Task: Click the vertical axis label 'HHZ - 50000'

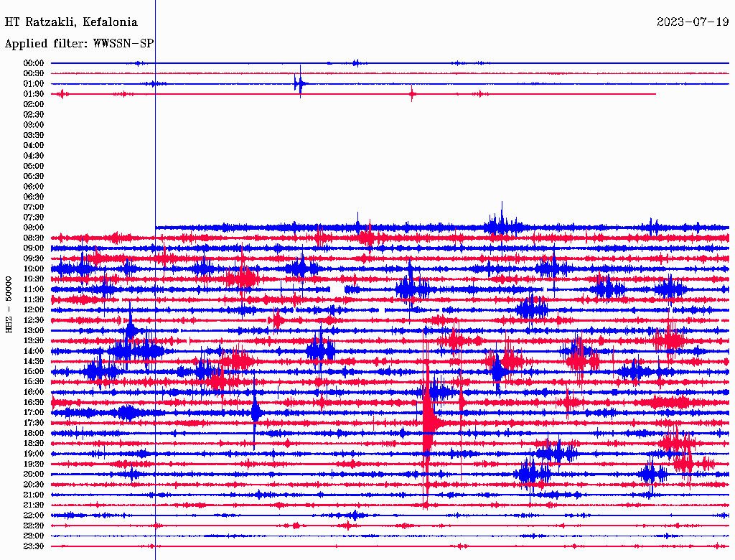Action: [9, 305]
